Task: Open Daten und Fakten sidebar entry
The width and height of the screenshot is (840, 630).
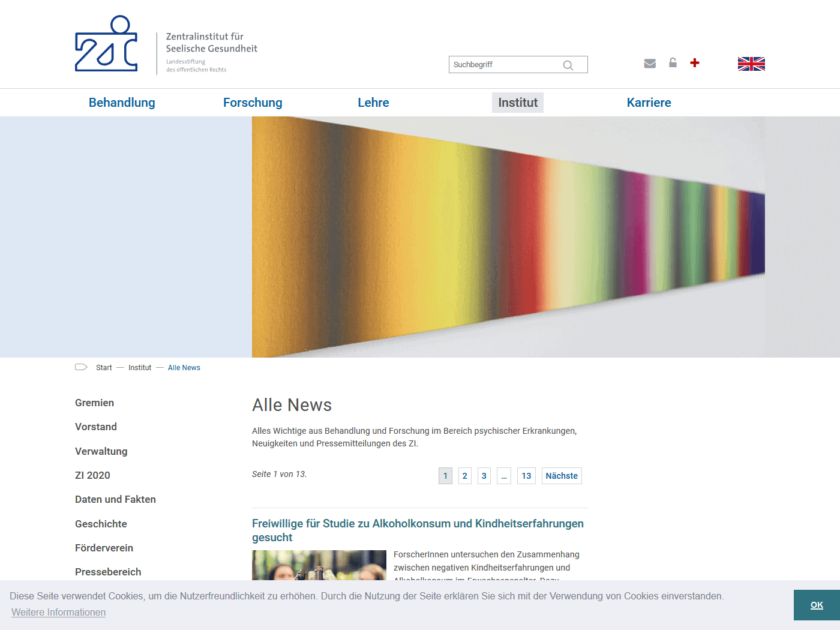Action: click(115, 499)
